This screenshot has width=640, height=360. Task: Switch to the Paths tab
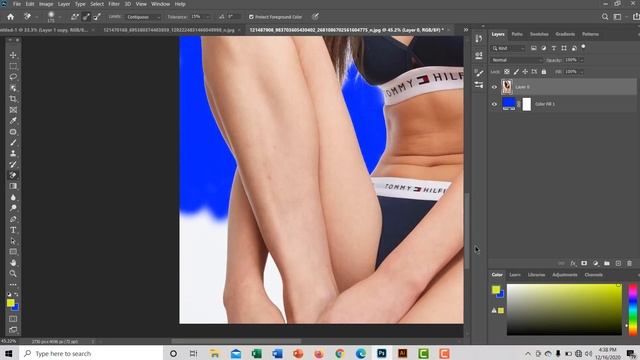[517, 34]
